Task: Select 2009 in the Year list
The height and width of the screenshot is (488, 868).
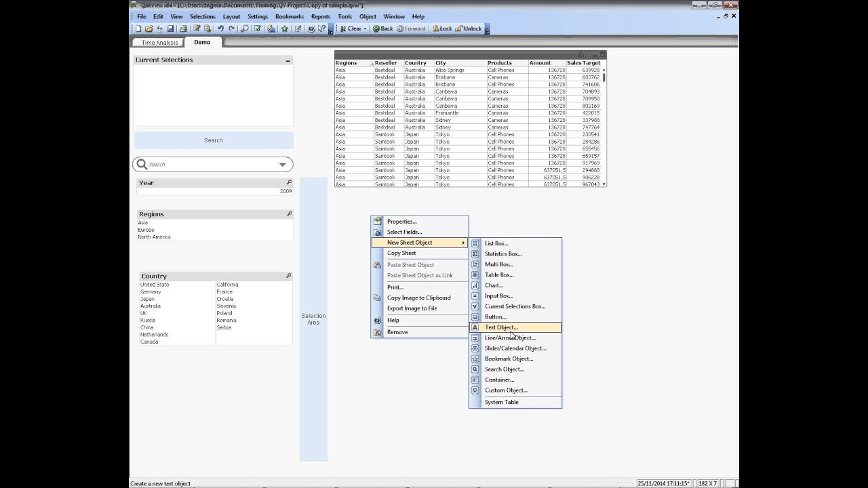Action: (214, 191)
